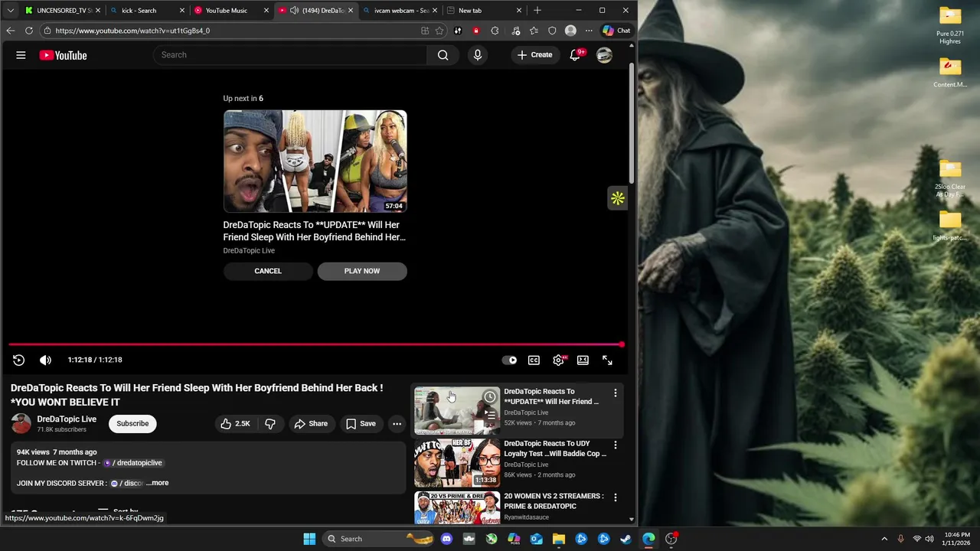Open DreDaTopic Live channel avatar
Viewport: 980px width, 551px height.
(21, 423)
